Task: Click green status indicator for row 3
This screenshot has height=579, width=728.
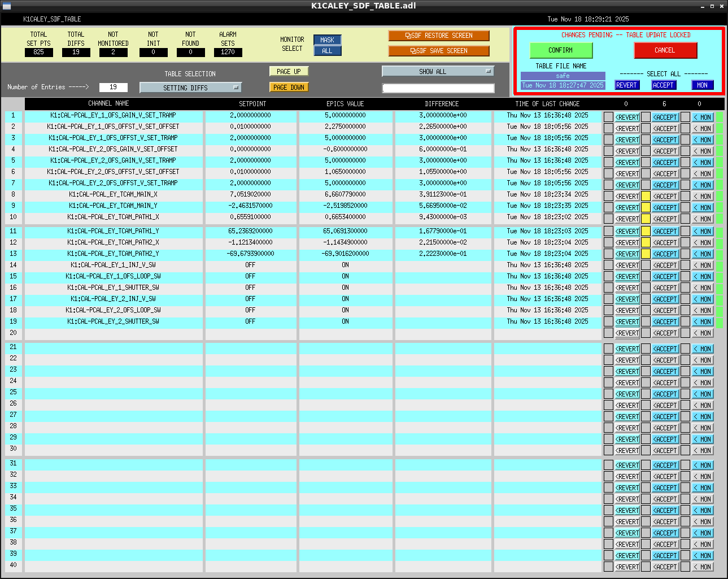Action: tap(719, 140)
